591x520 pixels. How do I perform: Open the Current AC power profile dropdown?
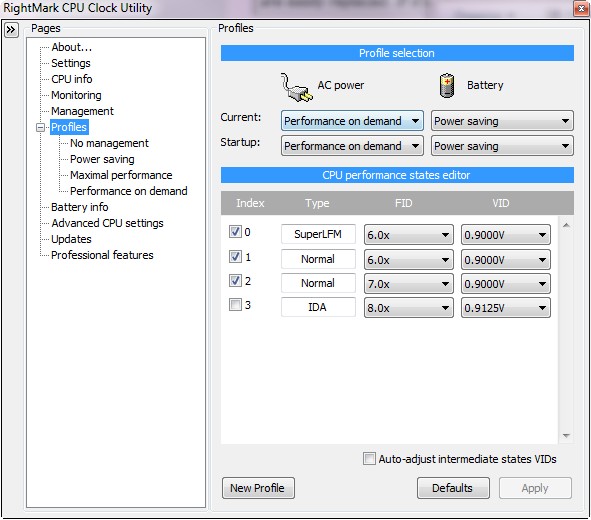coord(352,121)
